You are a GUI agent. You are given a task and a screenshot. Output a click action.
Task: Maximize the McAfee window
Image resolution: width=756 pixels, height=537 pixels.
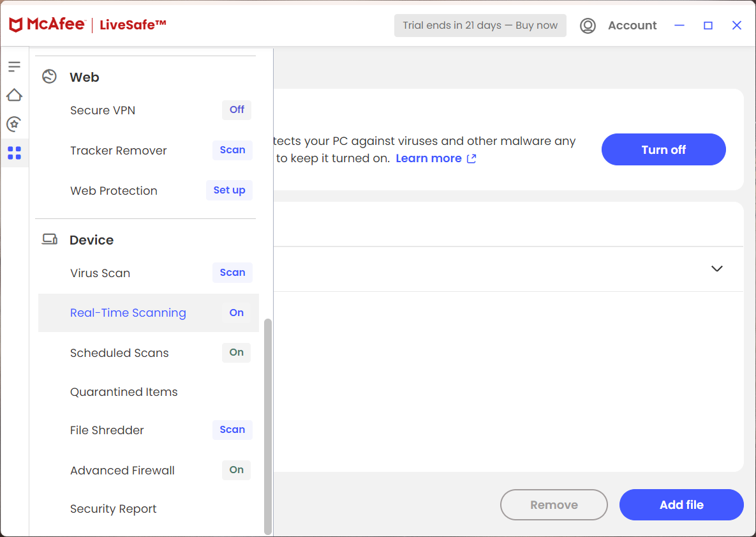point(708,26)
